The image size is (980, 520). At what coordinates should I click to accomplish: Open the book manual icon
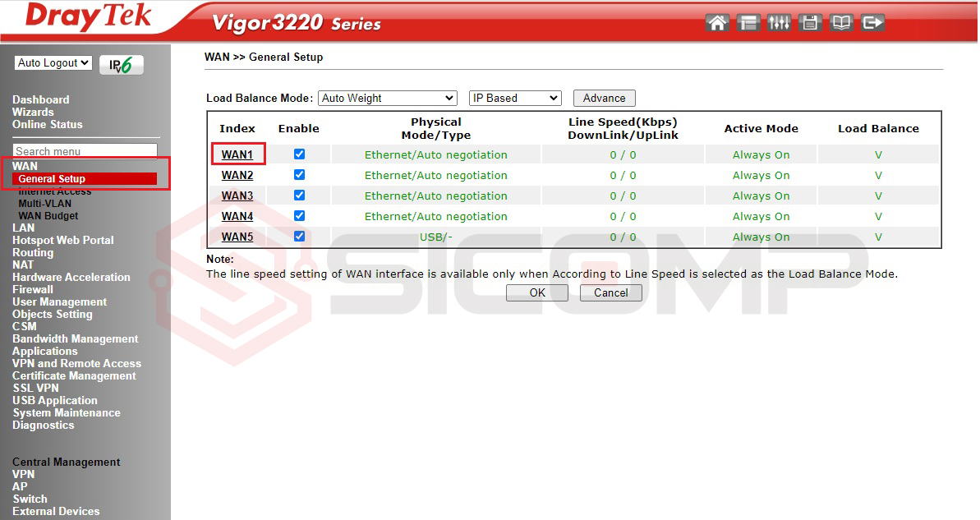click(841, 23)
